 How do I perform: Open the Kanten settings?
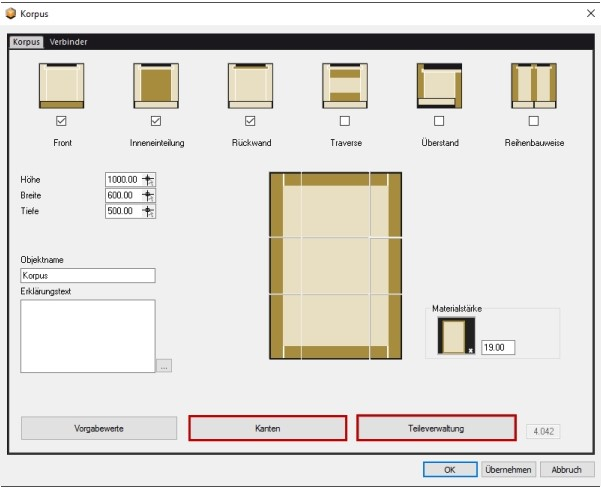coord(267,428)
